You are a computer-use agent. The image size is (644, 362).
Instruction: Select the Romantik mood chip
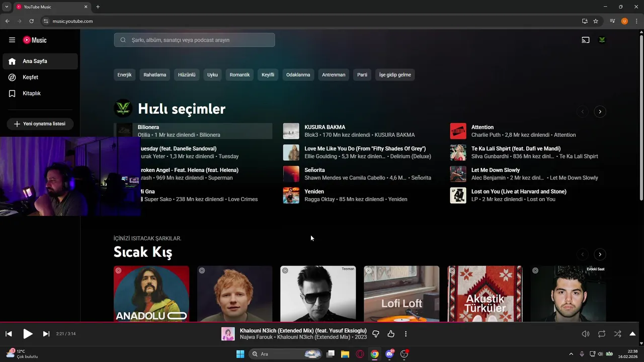point(239,75)
